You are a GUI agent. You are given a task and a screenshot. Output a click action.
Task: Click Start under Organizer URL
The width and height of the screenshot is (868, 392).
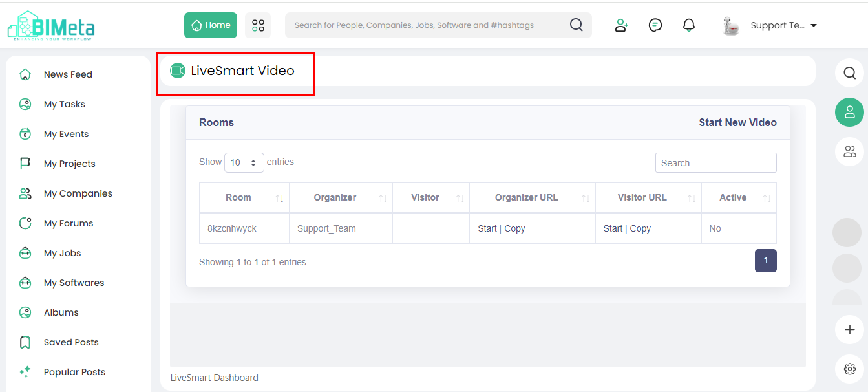click(x=487, y=228)
